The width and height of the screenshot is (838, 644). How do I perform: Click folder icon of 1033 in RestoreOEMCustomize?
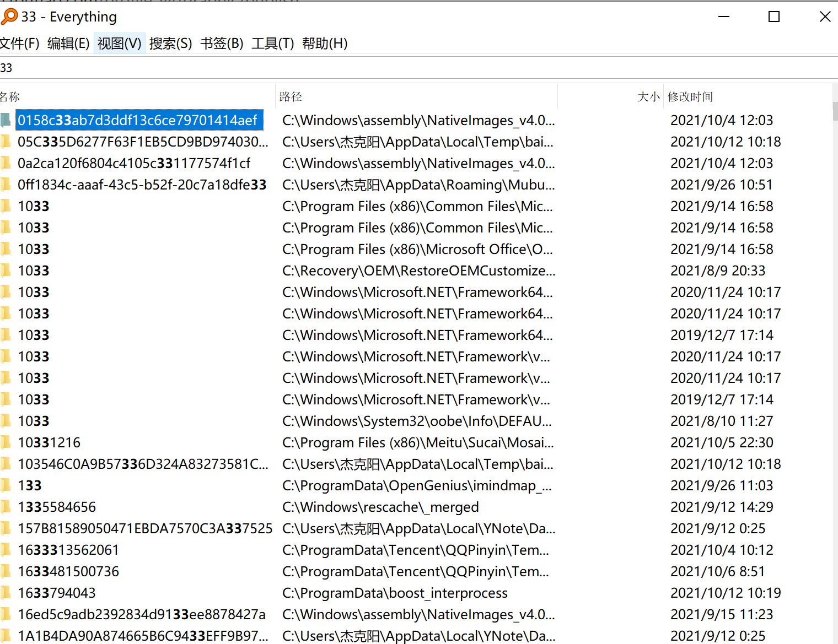[6, 270]
